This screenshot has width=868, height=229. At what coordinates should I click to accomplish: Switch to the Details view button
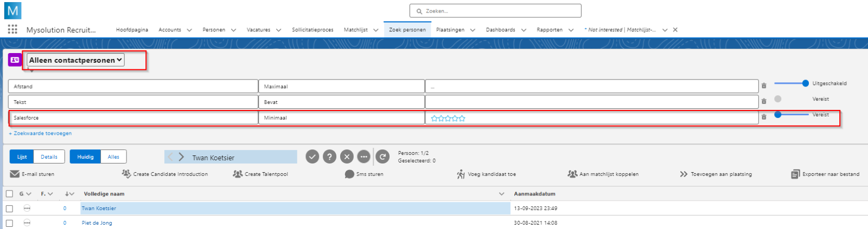click(x=49, y=157)
